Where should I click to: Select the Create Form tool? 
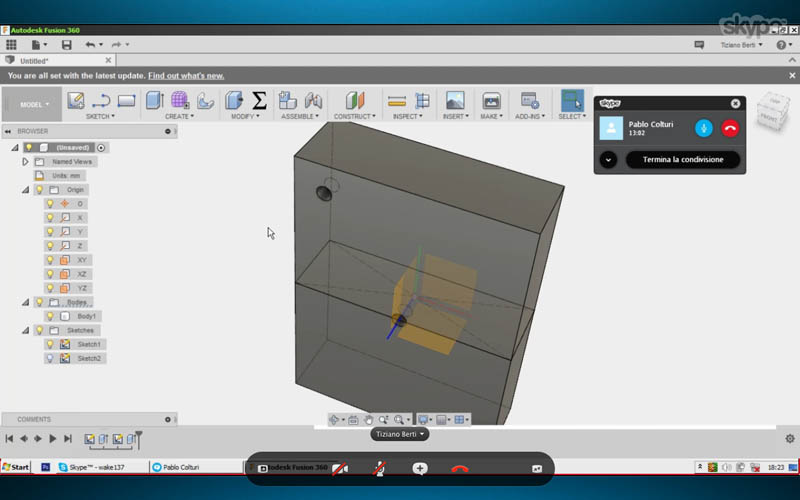click(x=180, y=100)
